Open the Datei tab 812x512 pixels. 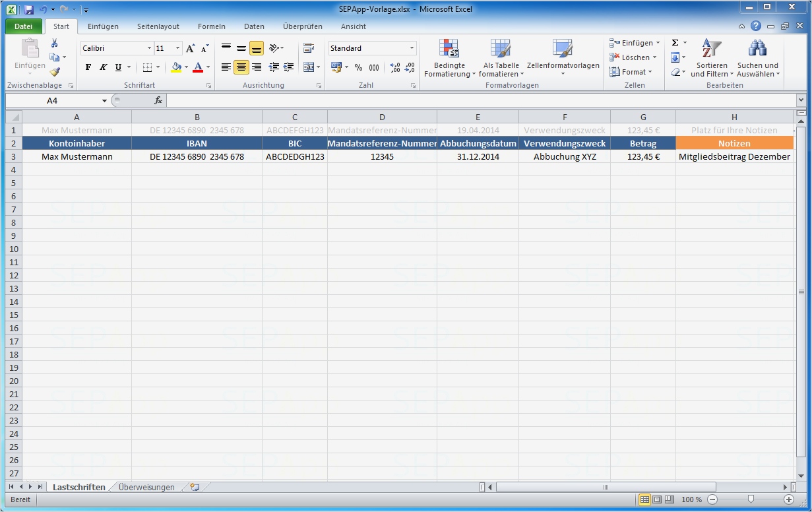[x=24, y=26]
